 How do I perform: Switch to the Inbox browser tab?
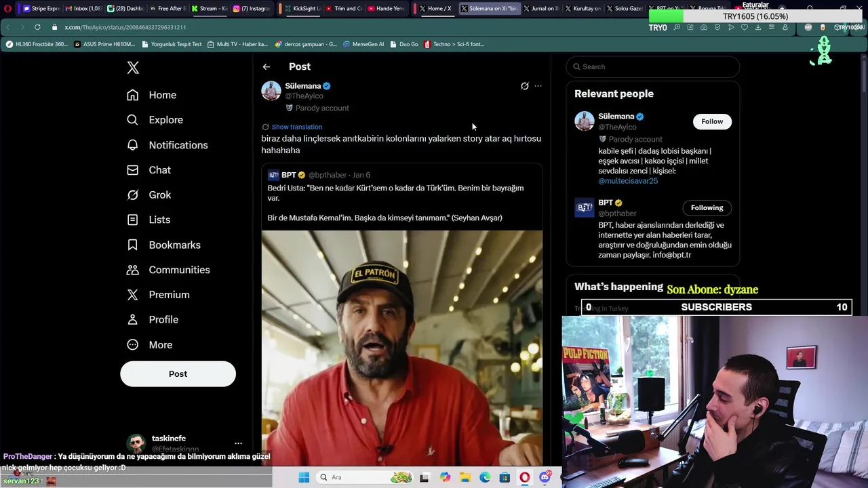pyautogui.click(x=84, y=9)
